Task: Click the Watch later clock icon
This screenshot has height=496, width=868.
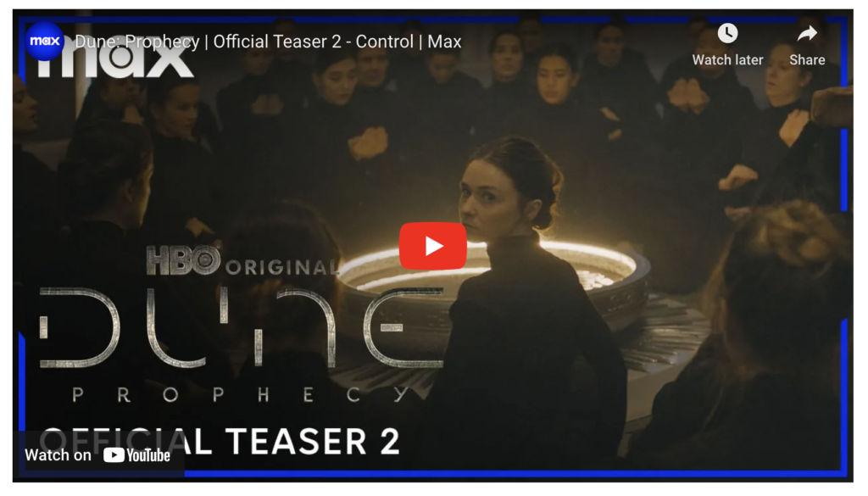Action: click(x=727, y=33)
